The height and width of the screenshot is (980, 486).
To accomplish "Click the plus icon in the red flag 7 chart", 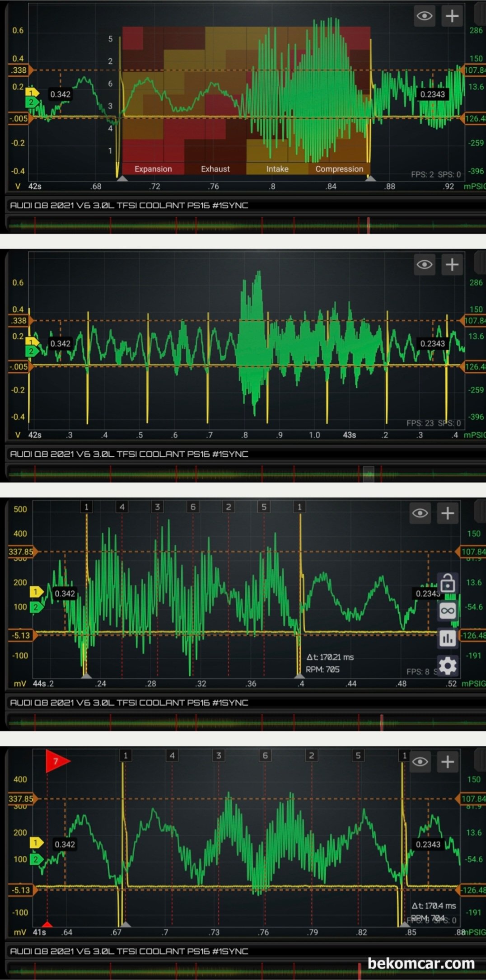I will pyautogui.click(x=447, y=762).
